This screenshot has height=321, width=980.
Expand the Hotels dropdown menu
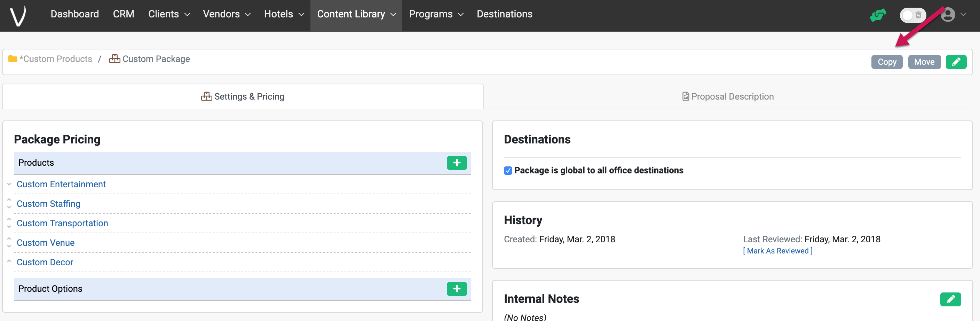[x=284, y=14]
